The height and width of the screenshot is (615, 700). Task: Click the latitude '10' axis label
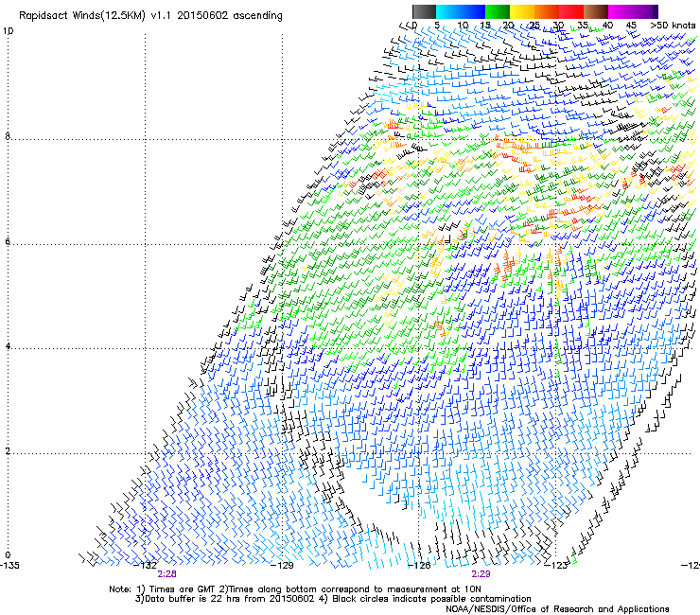8,31
